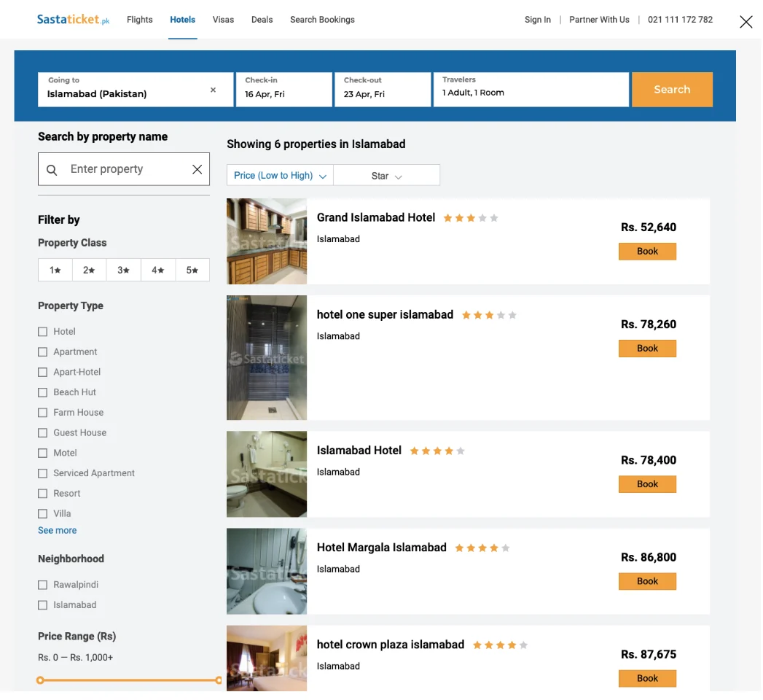Check the Villa property type
Image resolution: width=763 pixels, height=700 pixels.
43,514
